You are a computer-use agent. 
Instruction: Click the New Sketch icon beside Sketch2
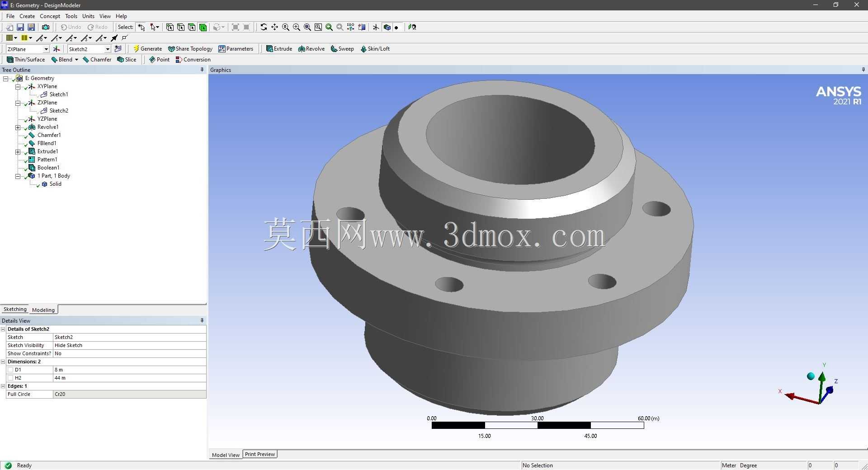click(118, 49)
